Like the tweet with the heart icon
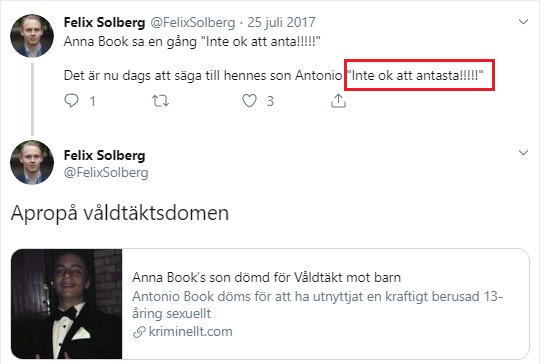This screenshot has width=546, height=364. tap(249, 101)
